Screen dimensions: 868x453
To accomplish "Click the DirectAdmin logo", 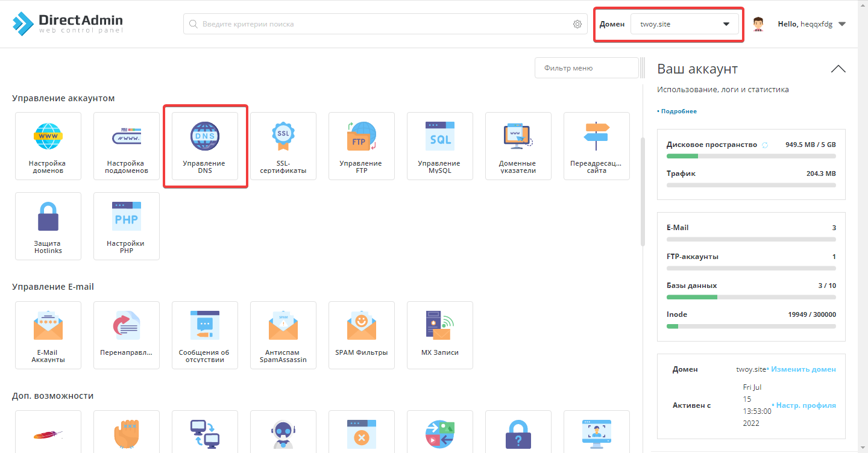I will pos(68,23).
